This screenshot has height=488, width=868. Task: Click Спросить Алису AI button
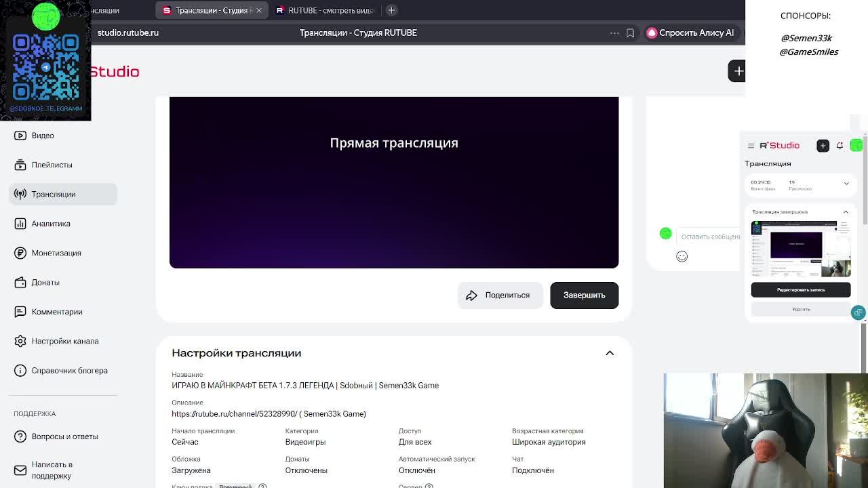click(690, 33)
